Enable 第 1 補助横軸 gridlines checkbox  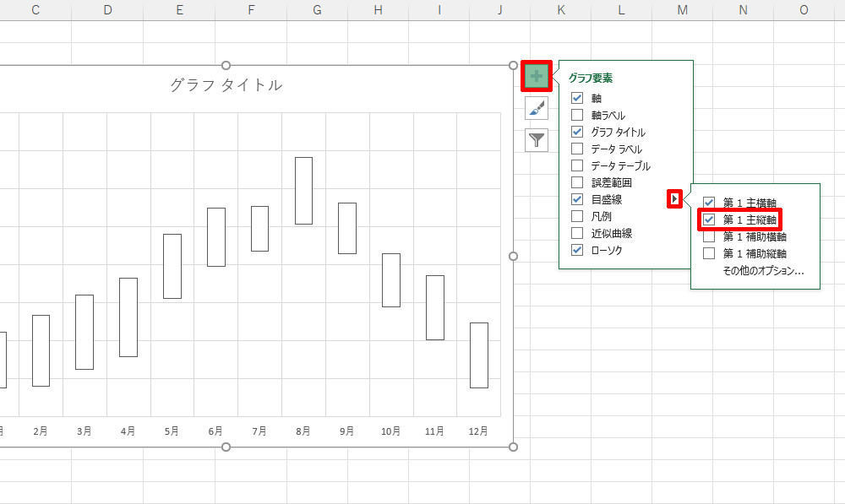coord(709,236)
